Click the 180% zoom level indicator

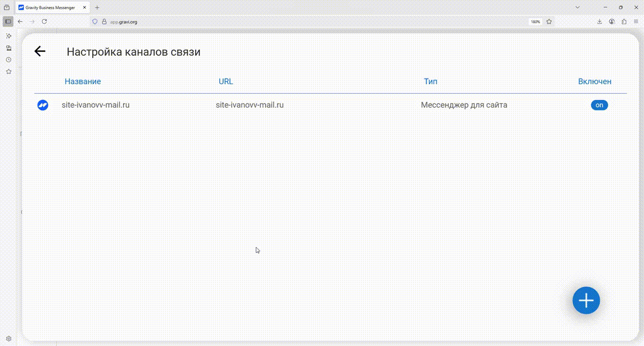(x=535, y=22)
